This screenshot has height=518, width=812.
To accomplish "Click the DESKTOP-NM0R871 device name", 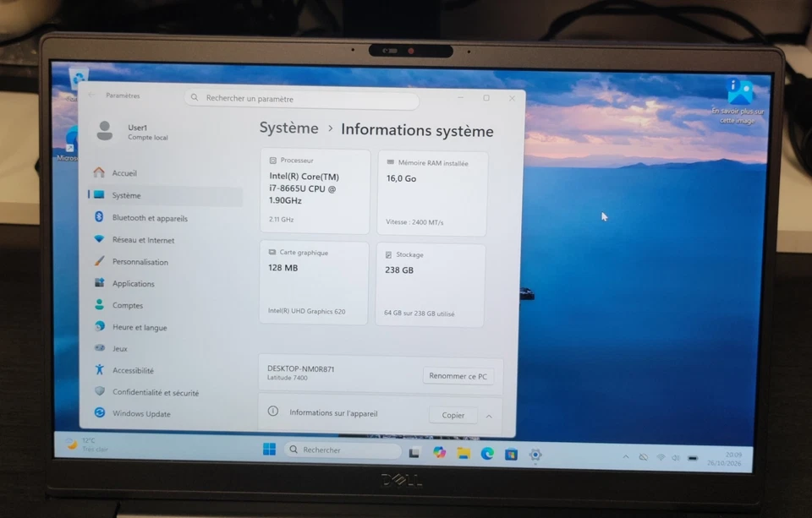I will 301,369.
